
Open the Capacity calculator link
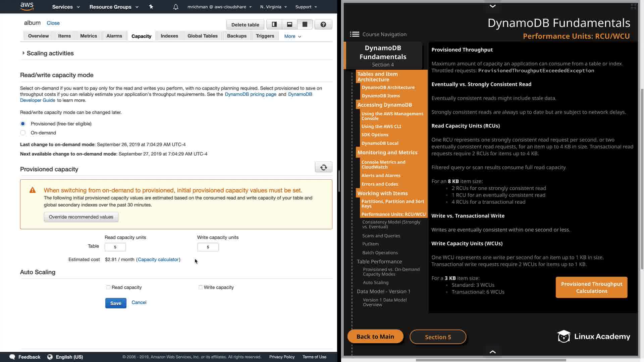pos(158,259)
